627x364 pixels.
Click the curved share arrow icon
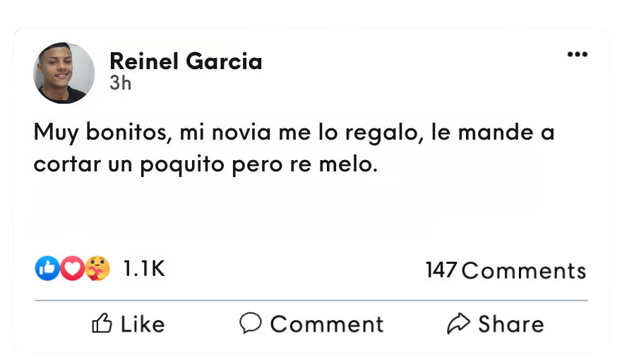coord(458,324)
